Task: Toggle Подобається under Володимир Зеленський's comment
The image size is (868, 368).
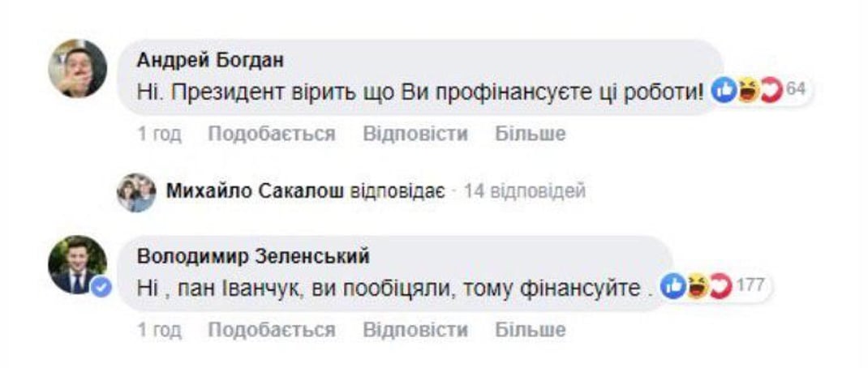Action: (271, 330)
